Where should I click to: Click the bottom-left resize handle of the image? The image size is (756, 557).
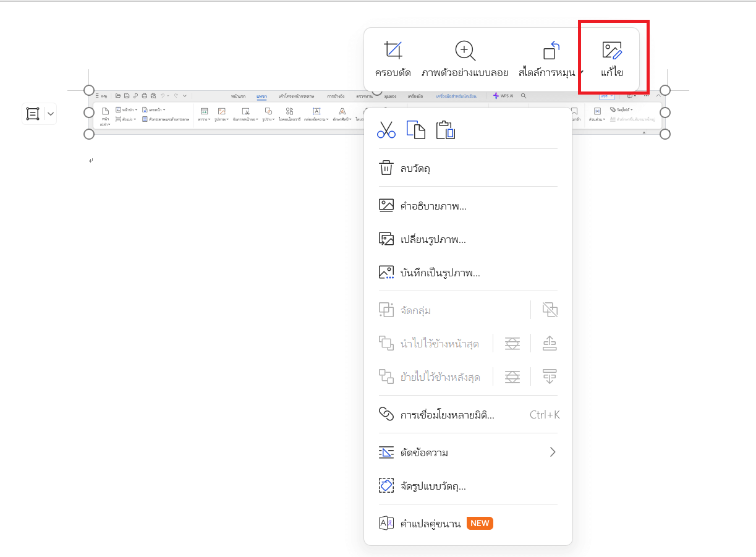[89, 134]
